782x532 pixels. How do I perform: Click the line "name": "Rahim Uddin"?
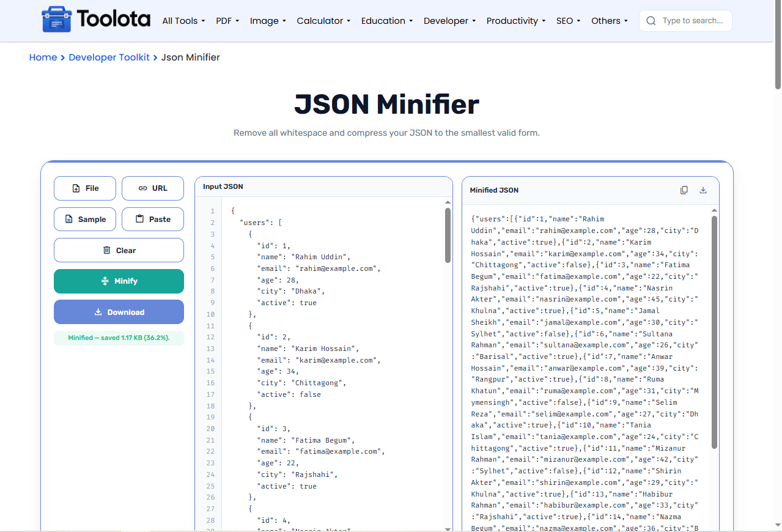303,257
